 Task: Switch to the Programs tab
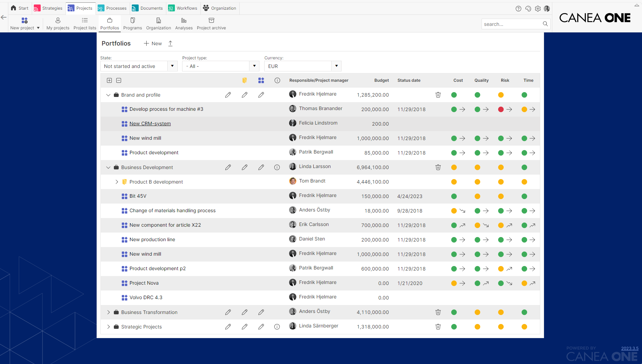click(x=132, y=24)
